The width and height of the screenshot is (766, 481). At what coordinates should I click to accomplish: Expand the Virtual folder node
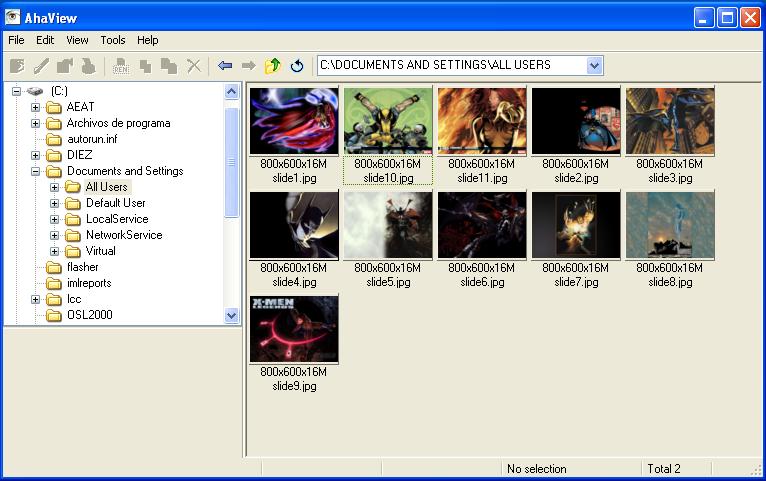(54, 251)
